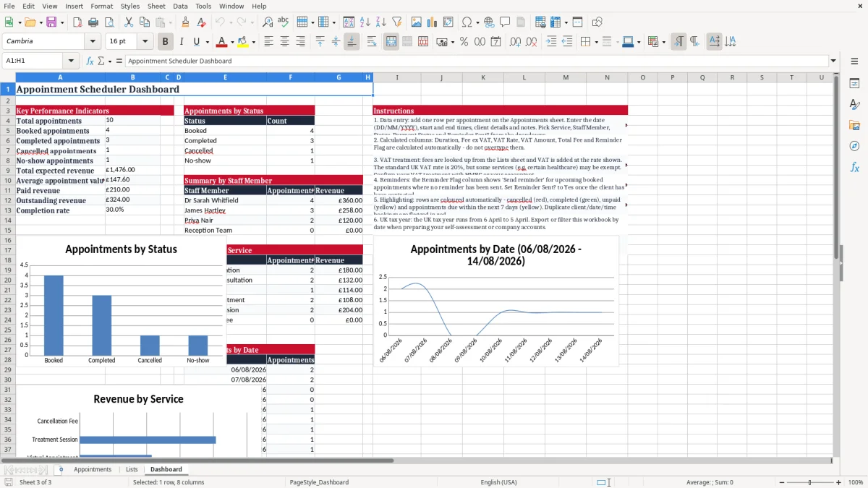Click the Clone Formatting paintbrush icon
This screenshot has width=868, height=488.
pos(186,22)
